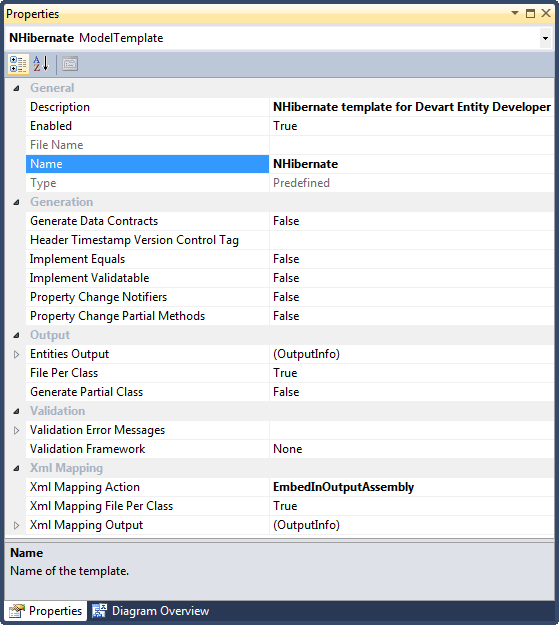Switch to the Properties tab

(x=47, y=611)
